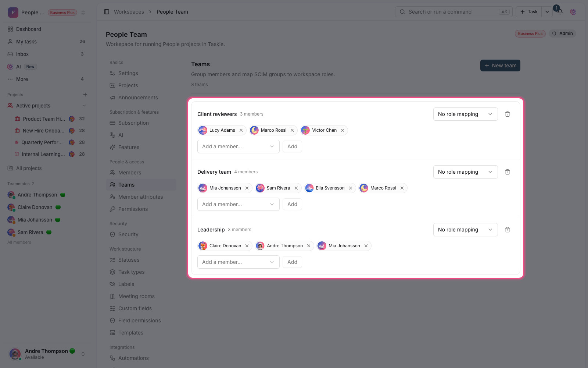Delete the Client reviewers team

tap(508, 114)
